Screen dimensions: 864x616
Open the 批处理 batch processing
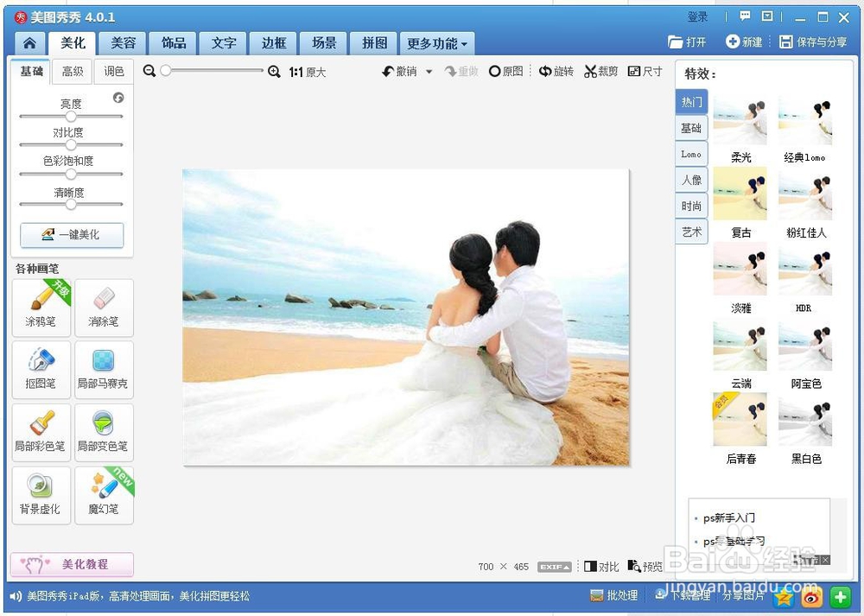click(x=613, y=595)
